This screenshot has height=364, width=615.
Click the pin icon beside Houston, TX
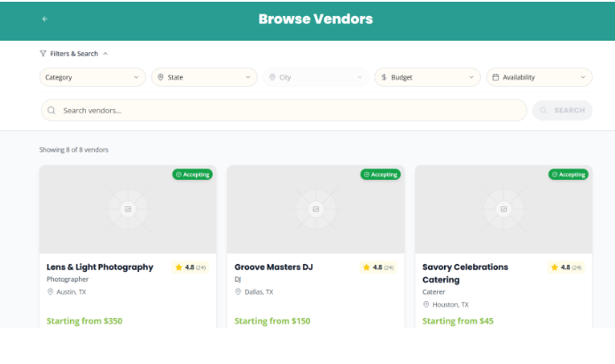click(426, 305)
